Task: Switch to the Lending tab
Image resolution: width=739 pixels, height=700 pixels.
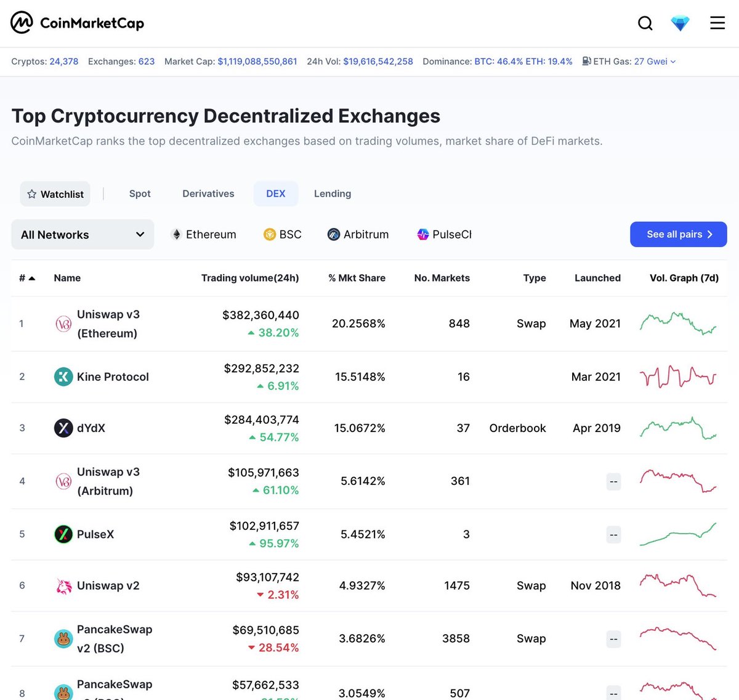Action: click(x=333, y=193)
